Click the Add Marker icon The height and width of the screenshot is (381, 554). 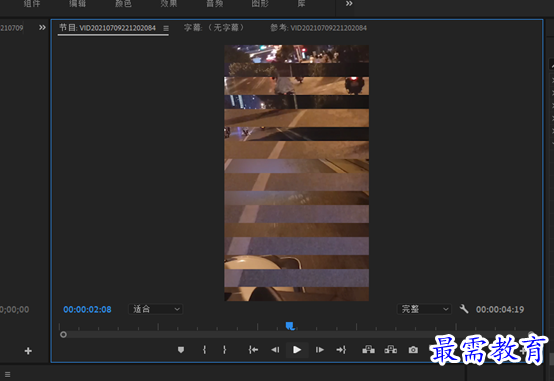pos(181,350)
